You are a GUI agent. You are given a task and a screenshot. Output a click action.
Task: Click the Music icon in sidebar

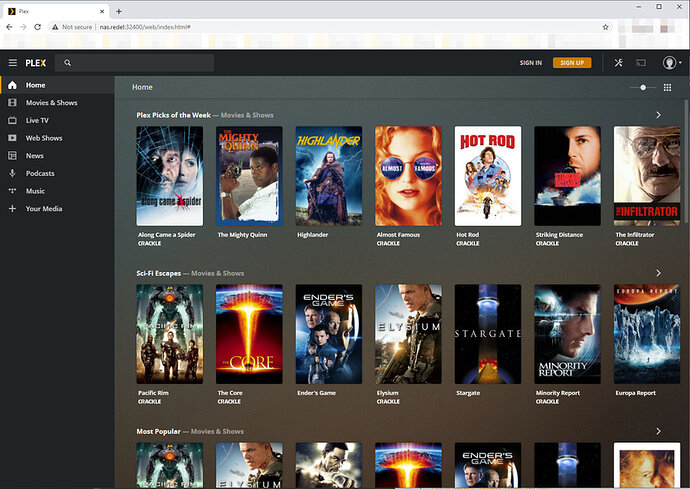(12, 191)
